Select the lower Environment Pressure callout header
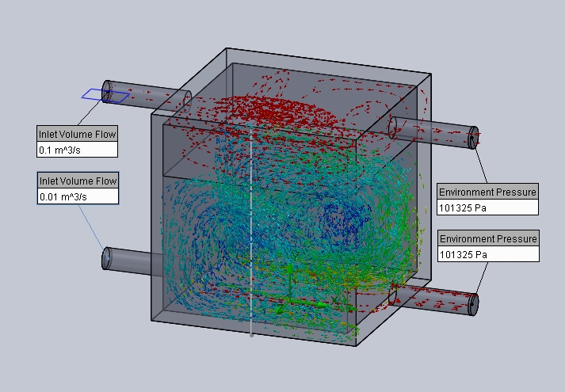 (488, 238)
